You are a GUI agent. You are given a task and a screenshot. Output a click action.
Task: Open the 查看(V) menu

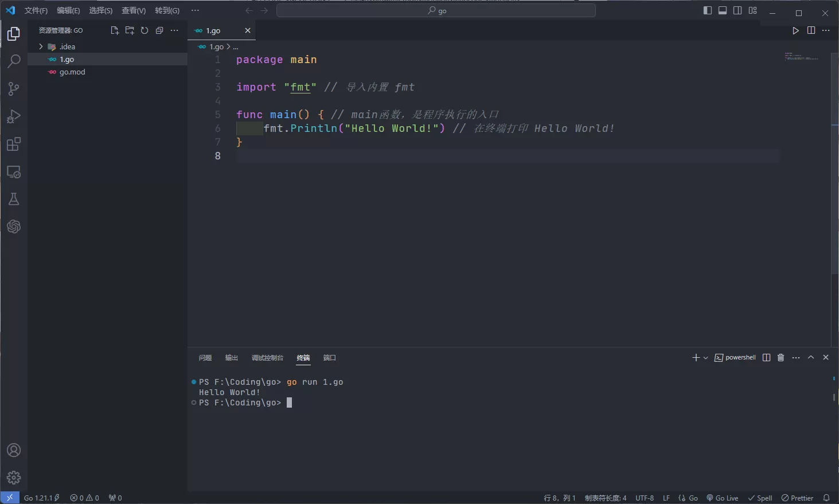[134, 10]
